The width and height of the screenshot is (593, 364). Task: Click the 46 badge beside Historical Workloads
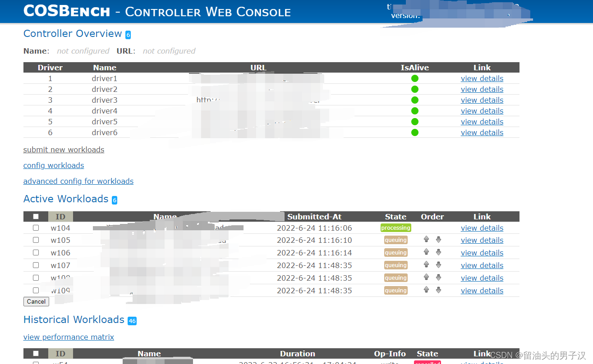coord(132,321)
